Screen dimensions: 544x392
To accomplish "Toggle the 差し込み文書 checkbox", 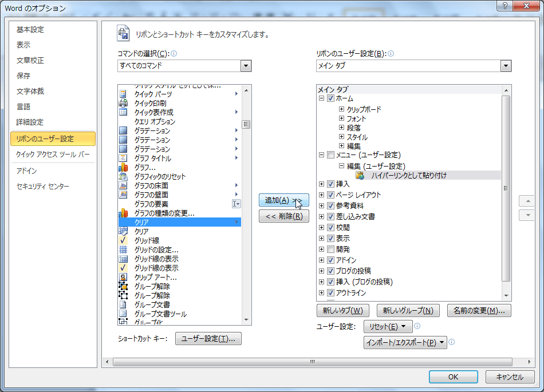I will (330, 217).
